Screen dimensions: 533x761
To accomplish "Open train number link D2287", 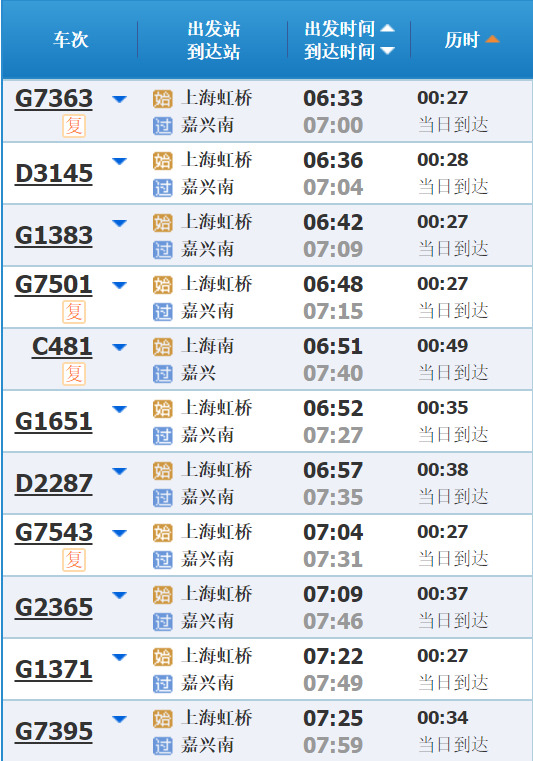I will 54,483.
